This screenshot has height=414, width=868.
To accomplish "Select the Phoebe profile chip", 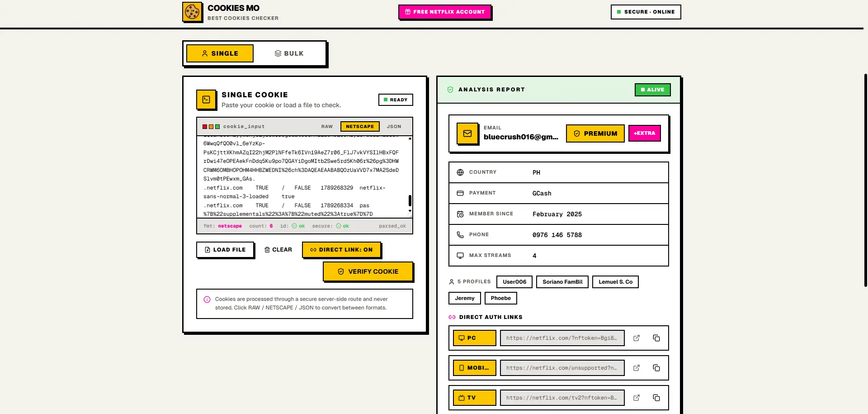I will pos(501,298).
